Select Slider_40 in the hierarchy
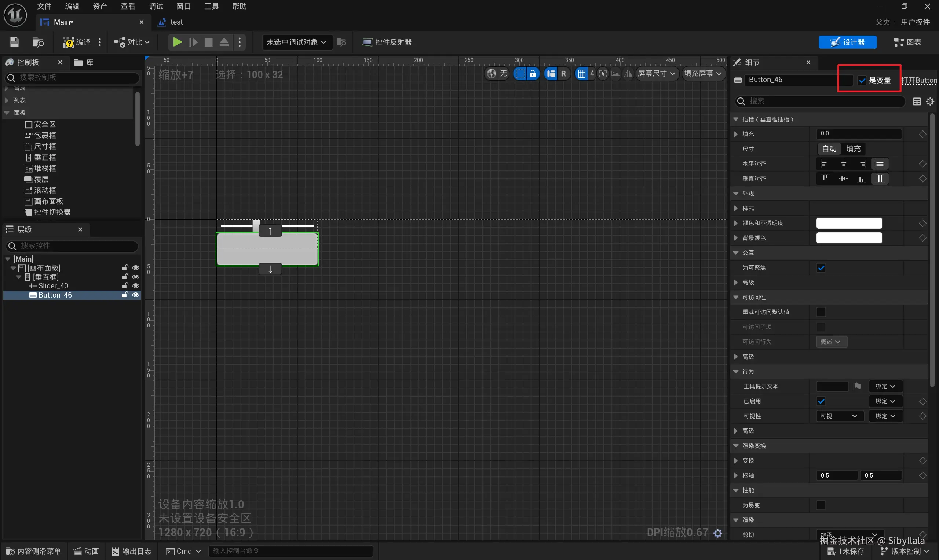The height and width of the screenshot is (560, 939). click(x=53, y=285)
